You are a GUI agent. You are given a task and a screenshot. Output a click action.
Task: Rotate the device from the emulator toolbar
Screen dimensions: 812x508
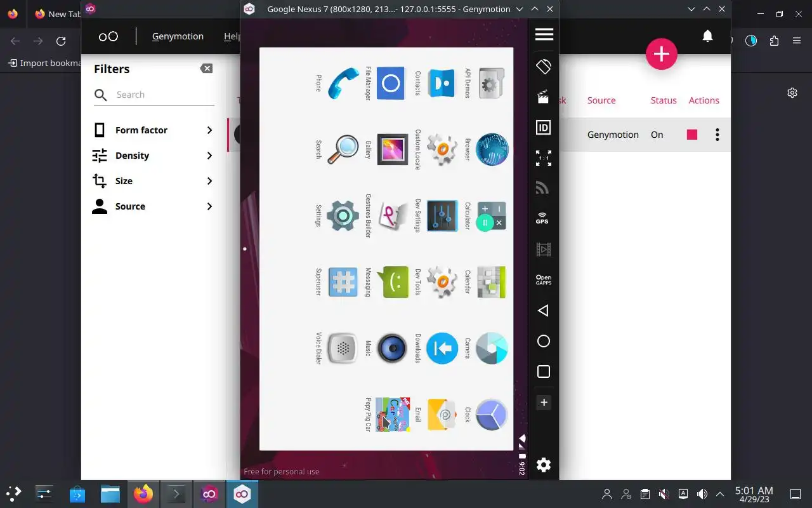coord(544,67)
